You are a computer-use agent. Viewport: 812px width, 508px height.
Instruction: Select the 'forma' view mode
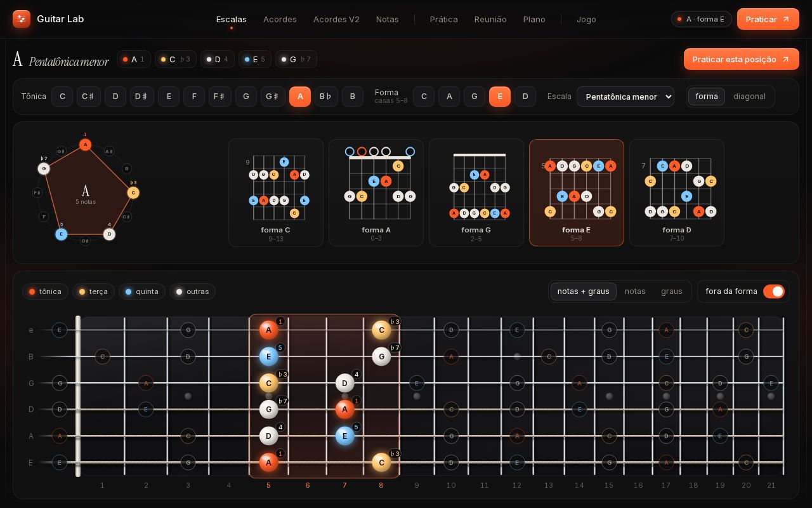tap(707, 97)
